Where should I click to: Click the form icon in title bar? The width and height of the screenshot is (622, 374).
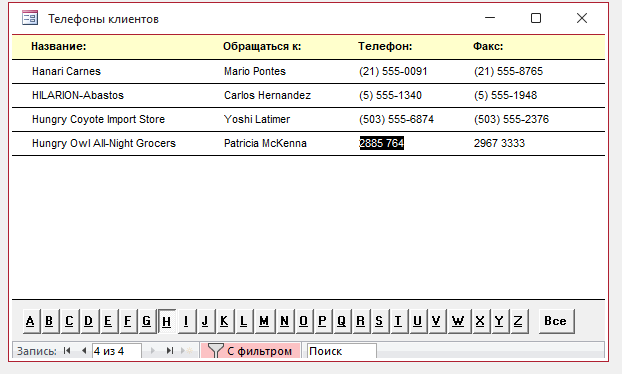(30, 18)
